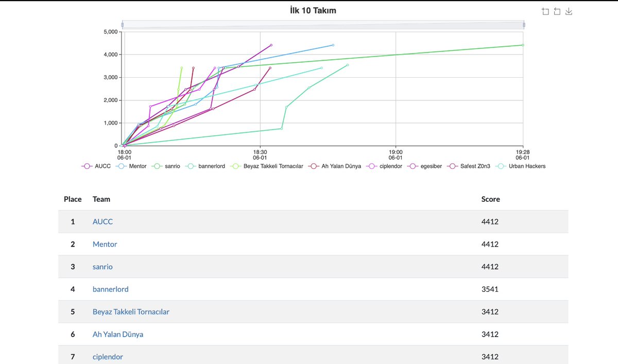Click sanrio's final data point at 19:28
618x364 pixels.
(x=523, y=45)
